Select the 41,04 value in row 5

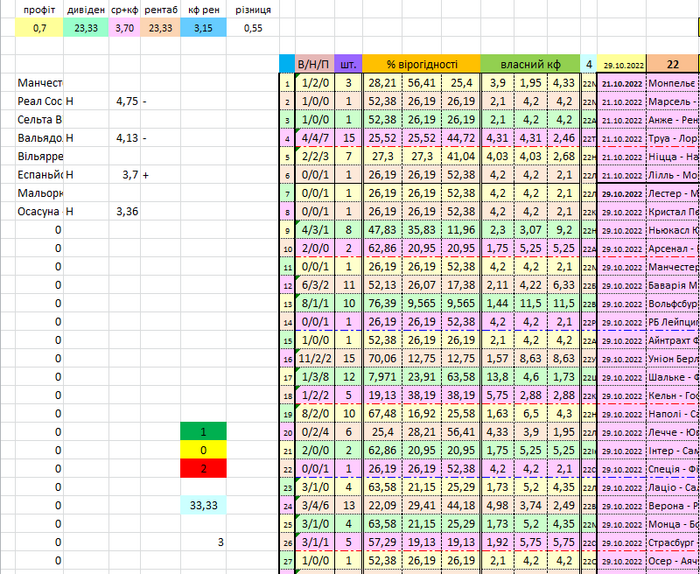pos(460,156)
